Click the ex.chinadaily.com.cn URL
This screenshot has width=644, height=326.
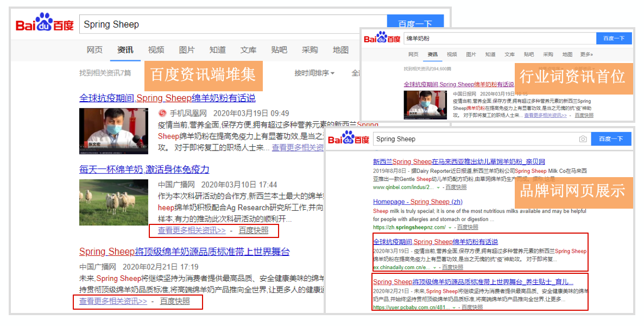click(402, 268)
